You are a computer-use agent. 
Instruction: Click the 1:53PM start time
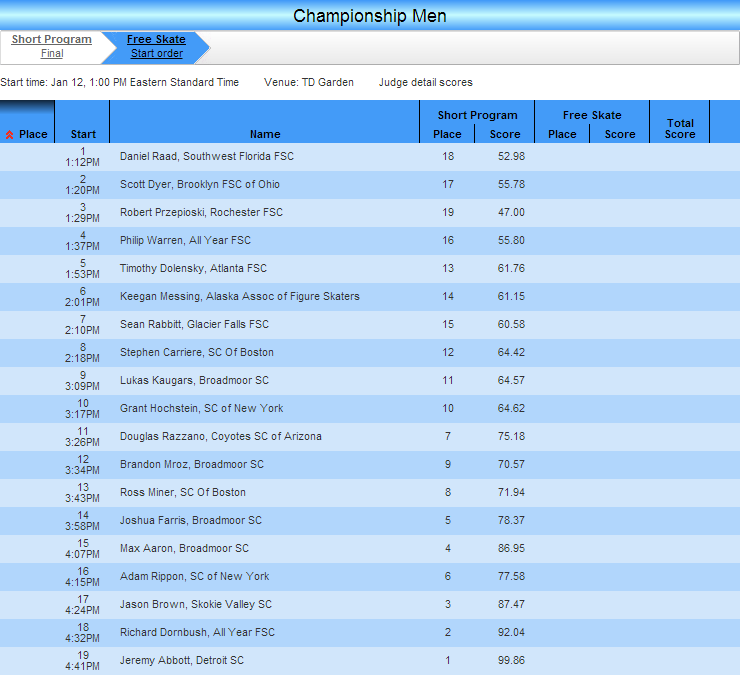tap(83, 274)
